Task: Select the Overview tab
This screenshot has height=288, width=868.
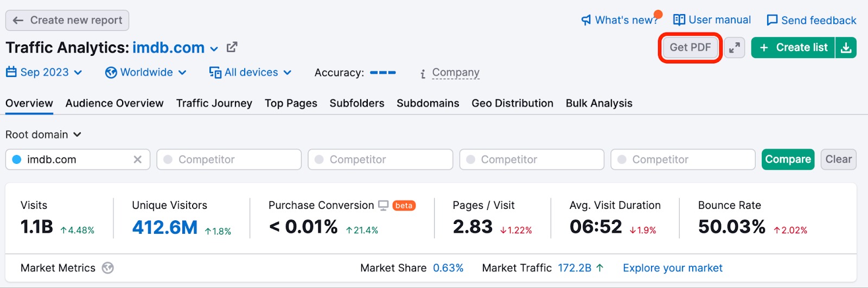Action: click(29, 103)
